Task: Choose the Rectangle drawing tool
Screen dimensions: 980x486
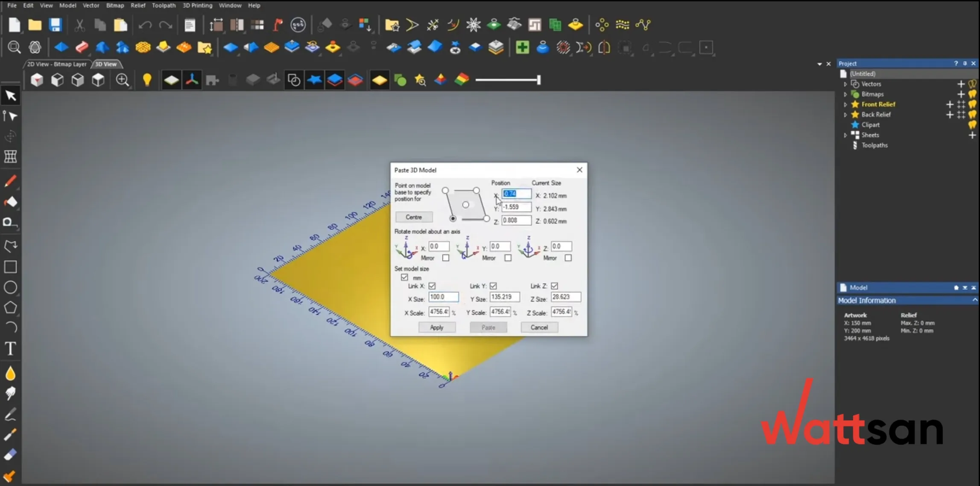Action: [x=11, y=267]
